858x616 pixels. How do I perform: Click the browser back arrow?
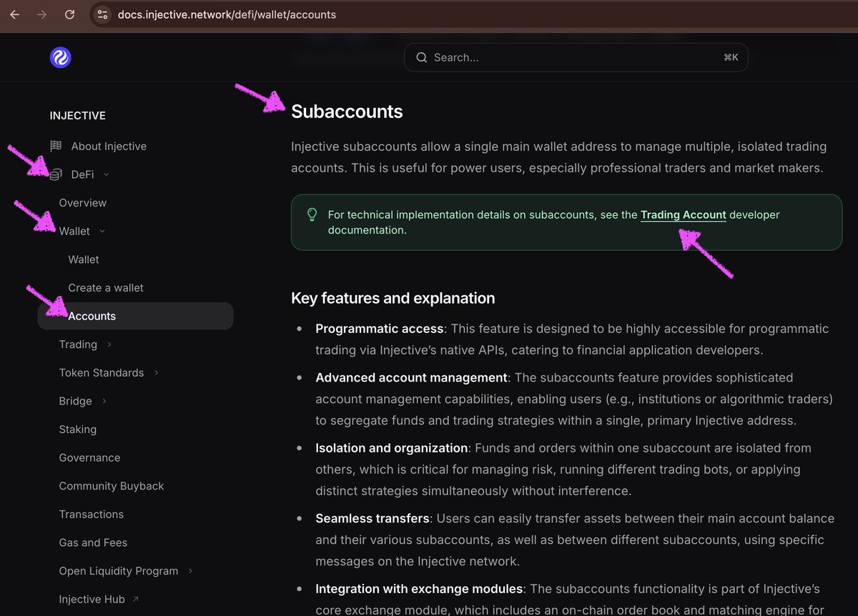pos(14,14)
